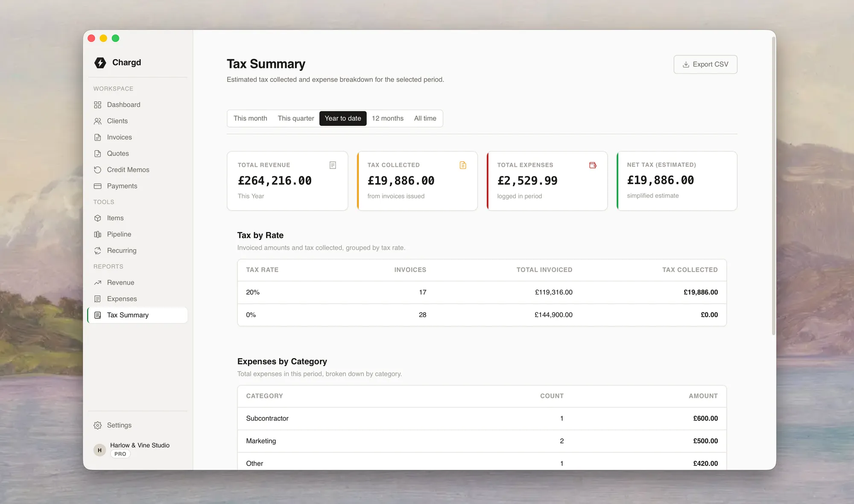Open Credit Memos in the sidebar
Viewport: 854px width, 504px height.
137,170
